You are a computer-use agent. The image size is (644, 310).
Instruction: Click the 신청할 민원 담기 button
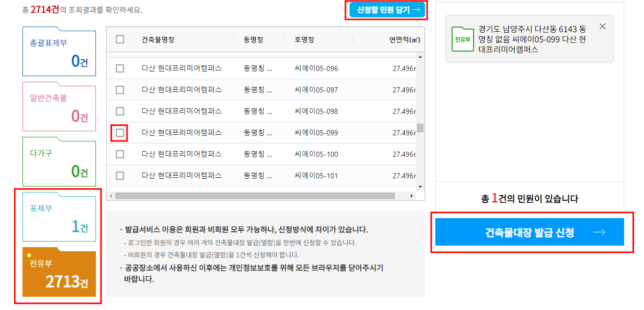click(x=386, y=10)
